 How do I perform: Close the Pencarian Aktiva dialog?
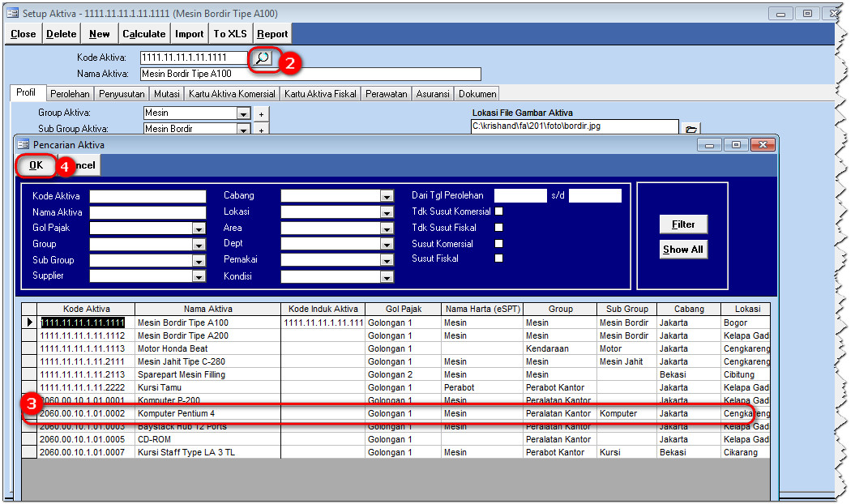coord(761,144)
